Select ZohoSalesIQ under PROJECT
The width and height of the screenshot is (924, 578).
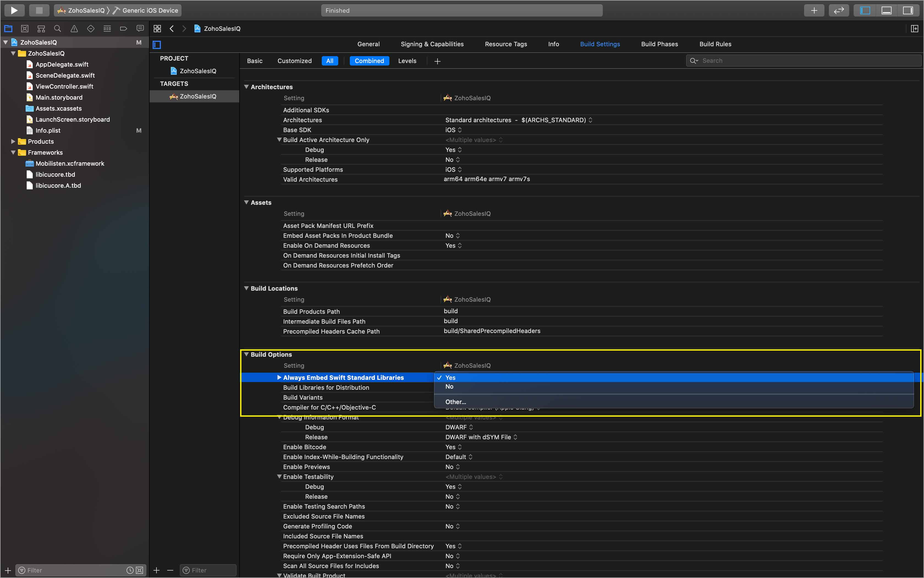point(194,71)
